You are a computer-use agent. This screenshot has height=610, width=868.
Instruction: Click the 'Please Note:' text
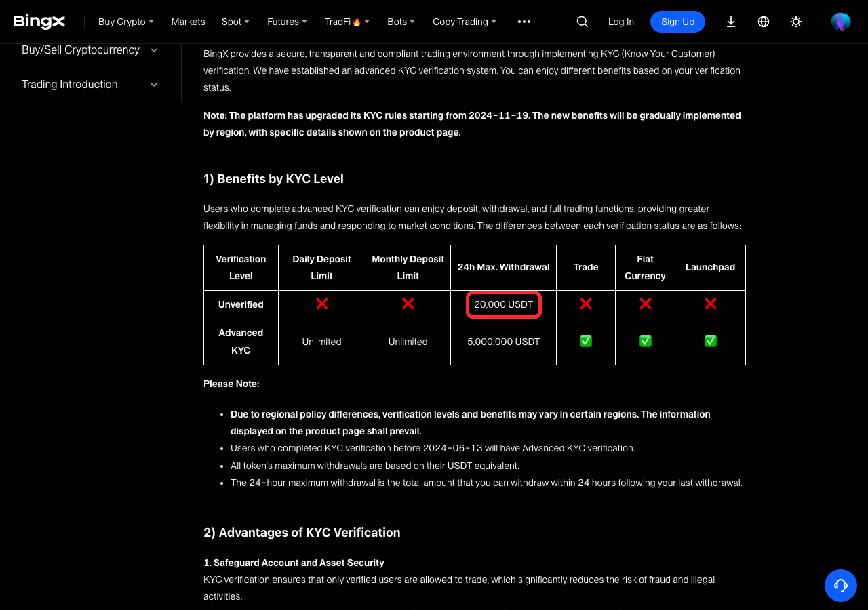231,384
